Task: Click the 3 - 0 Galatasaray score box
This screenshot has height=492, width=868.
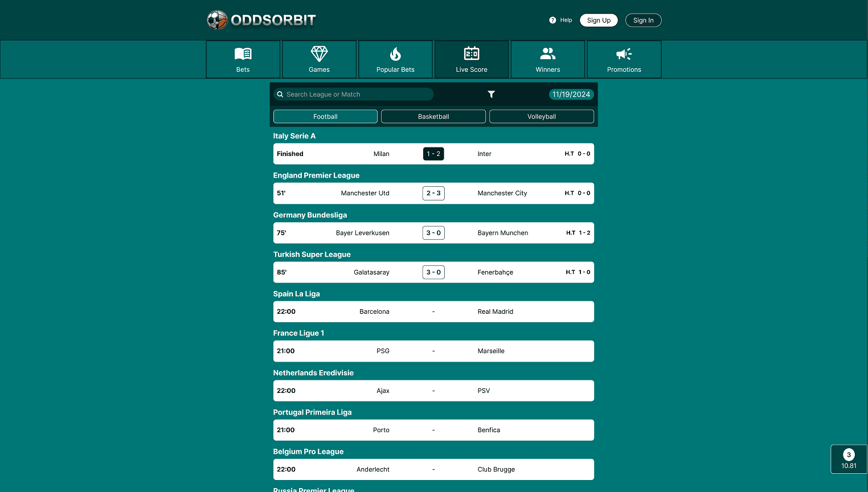Action: (x=433, y=272)
